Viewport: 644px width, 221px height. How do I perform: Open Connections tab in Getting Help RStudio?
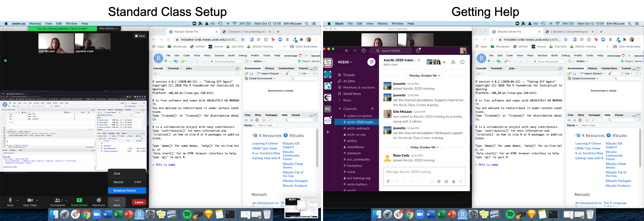(609, 68)
